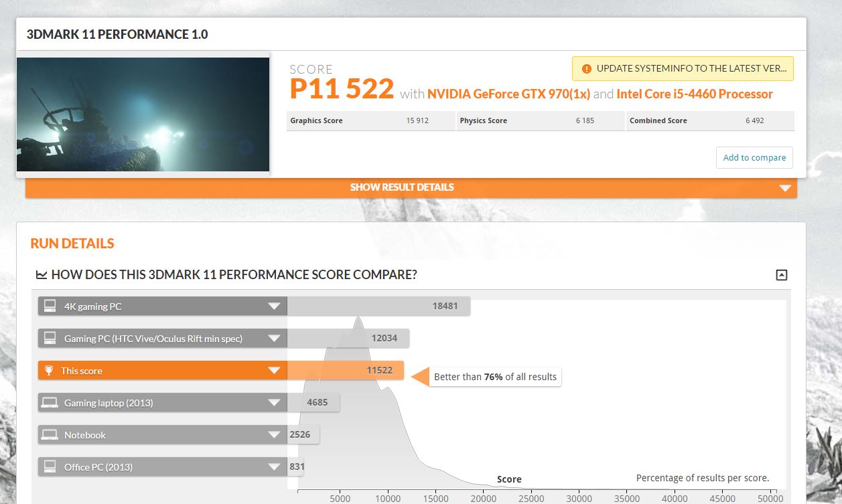
Task: Click the underwater benchmark thumbnail image
Action: tap(143, 114)
